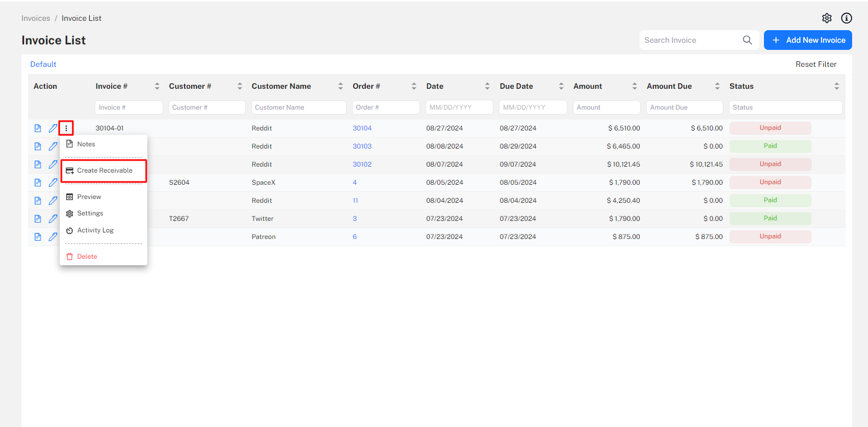Open document icon for Patreon row

point(38,237)
